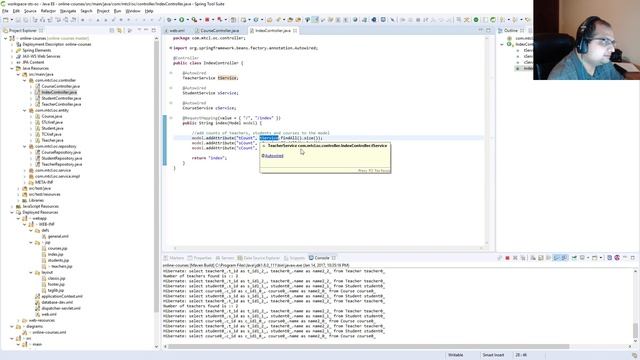Viewport: 640px width, 360px height.
Task: Expand the folded import statements
Action: 170,48
